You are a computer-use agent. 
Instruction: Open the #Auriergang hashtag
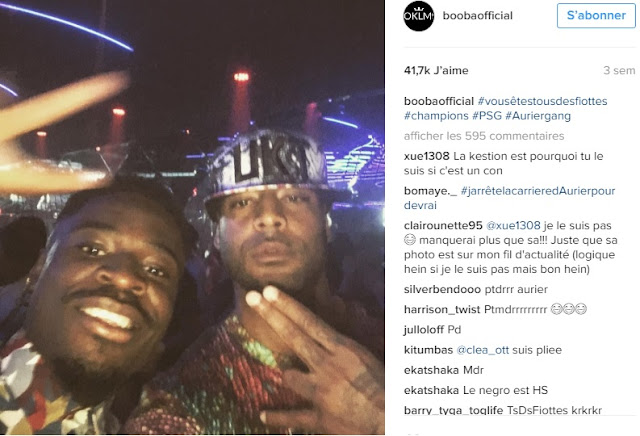point(538,116)
